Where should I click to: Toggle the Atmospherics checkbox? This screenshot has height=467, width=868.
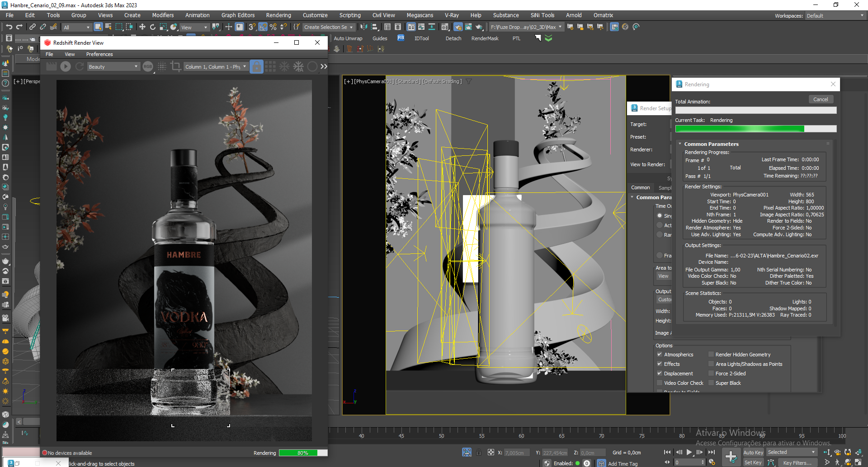click(660, 355)
